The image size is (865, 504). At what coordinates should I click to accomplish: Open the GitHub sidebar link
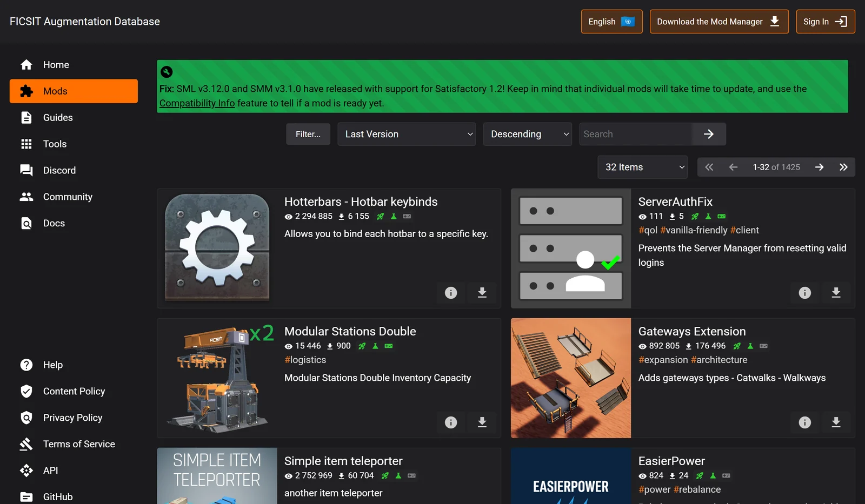(74, 497)
